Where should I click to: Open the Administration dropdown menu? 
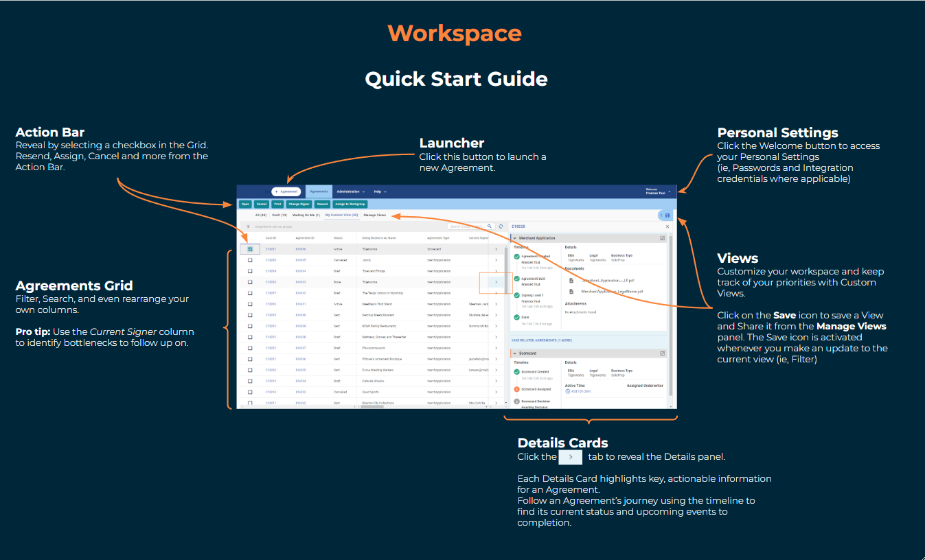click(350, 191)
